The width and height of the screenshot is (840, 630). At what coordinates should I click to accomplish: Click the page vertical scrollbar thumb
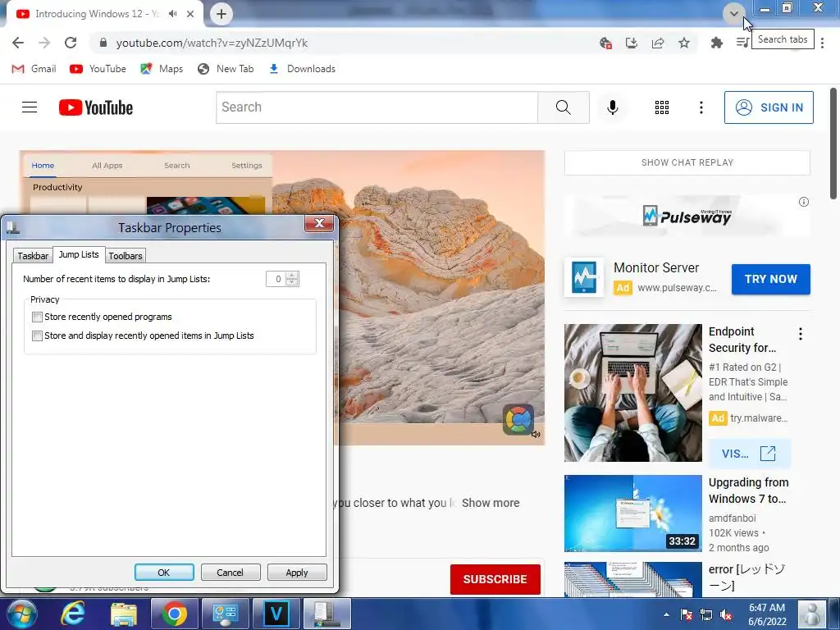pos(833,144)
